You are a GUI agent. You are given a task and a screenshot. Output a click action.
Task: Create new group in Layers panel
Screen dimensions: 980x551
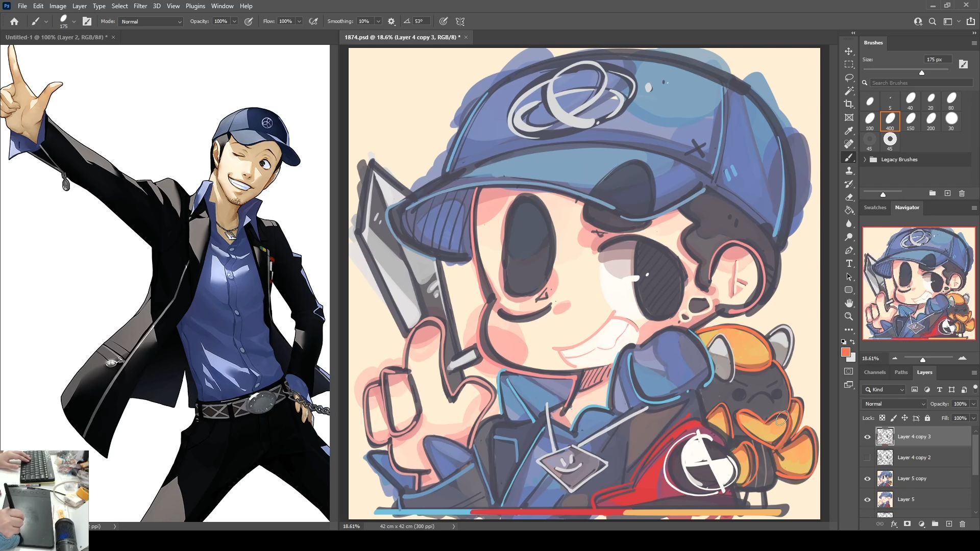click(x=935, y=524)
